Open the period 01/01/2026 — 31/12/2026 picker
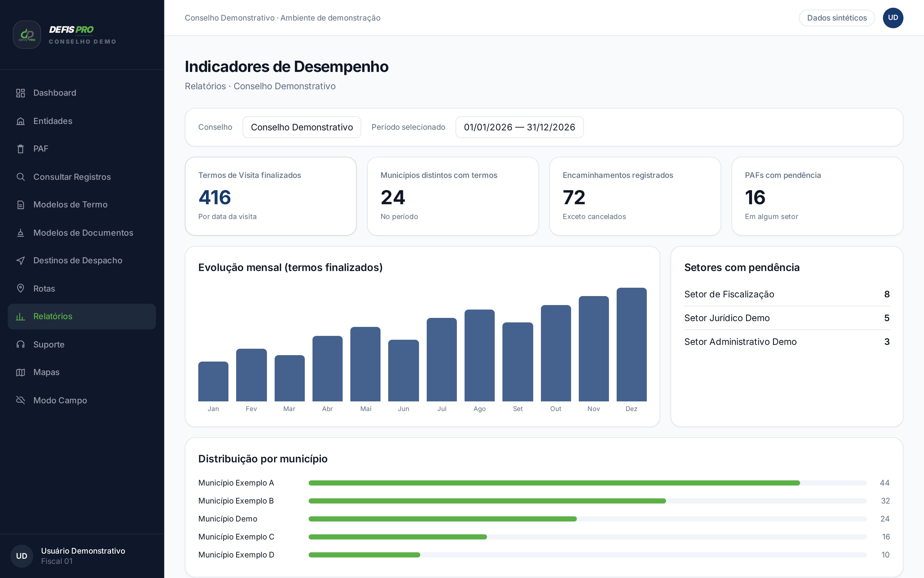 click(x=519, y=127)
